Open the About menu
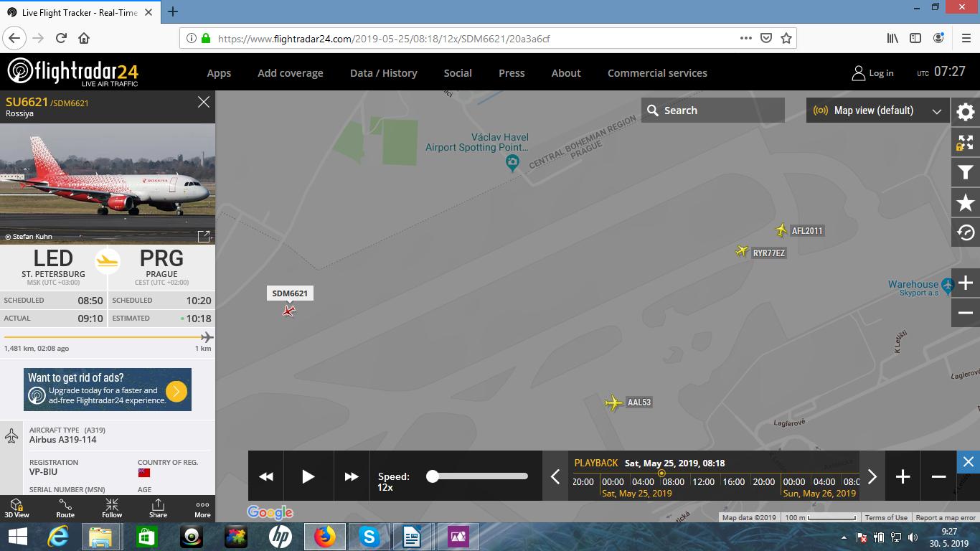The image size is (980, 551). (566, 73)
